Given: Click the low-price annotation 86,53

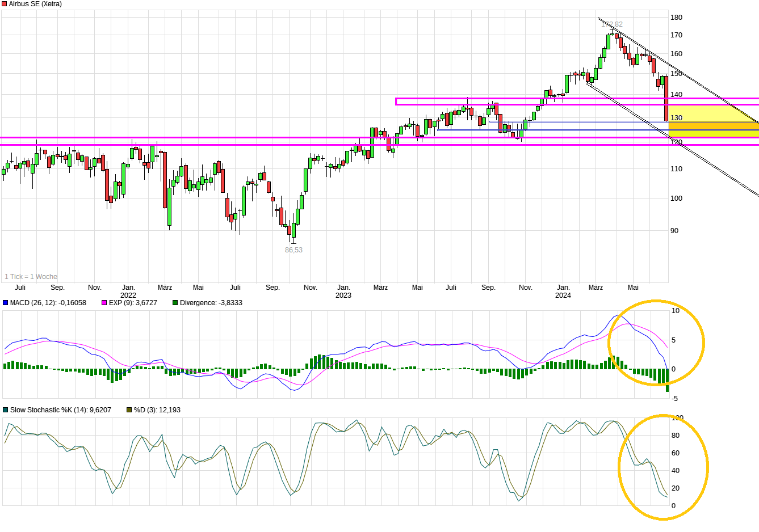Looking at the screenshot, I should coord(293,248).
